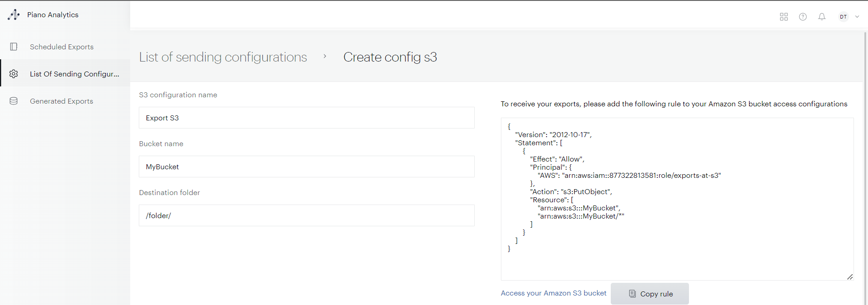
Task: Open the help question mark icon
Action: (802, 17)
